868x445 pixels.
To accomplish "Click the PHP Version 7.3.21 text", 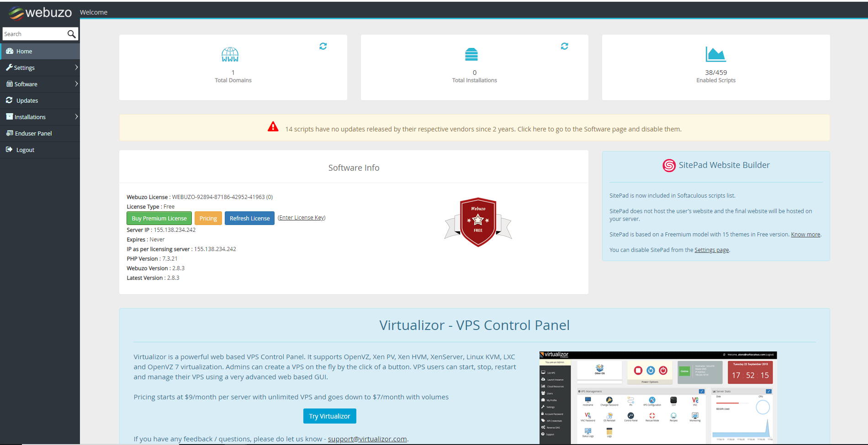I will coord(152,259).
